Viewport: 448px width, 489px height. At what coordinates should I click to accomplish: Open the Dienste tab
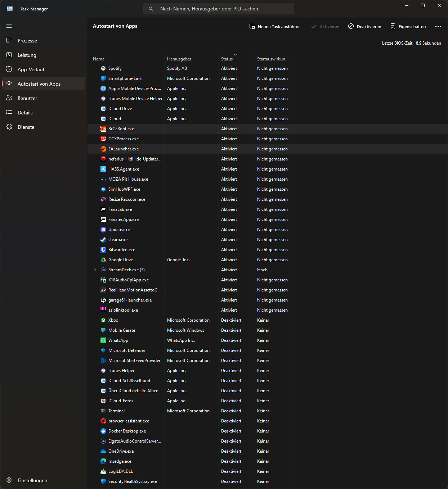coord(44,127)
